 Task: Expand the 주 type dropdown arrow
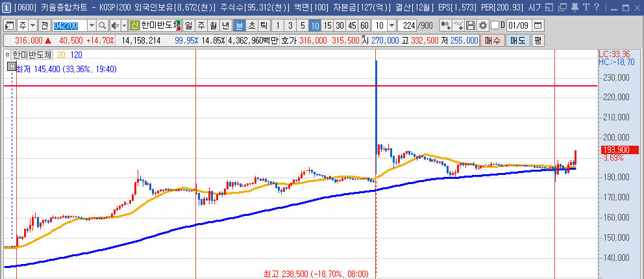coord(32,25)
